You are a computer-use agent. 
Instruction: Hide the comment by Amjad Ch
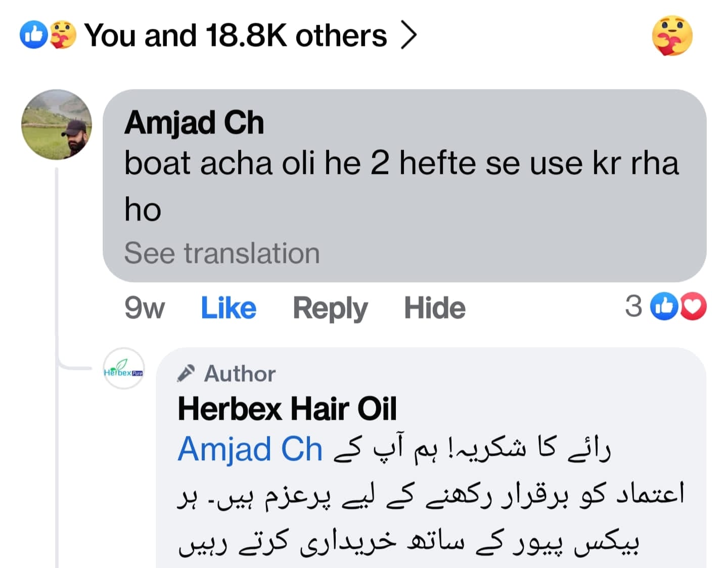click(434, 308)
